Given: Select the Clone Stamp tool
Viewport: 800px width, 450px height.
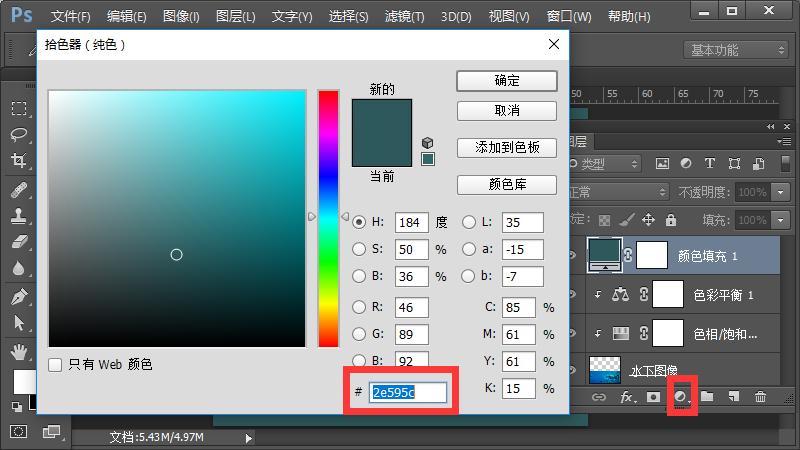Looking at the screenshot, I should point(19,216).
